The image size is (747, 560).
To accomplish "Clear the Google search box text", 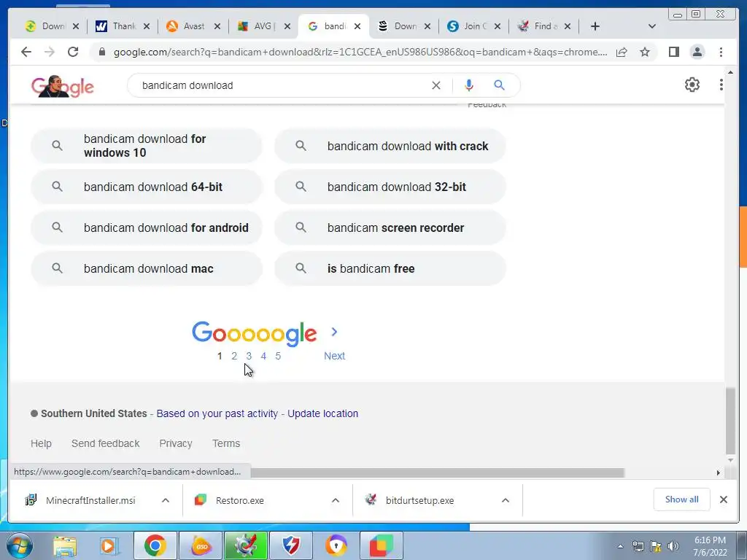I will (x=436, y=85).
